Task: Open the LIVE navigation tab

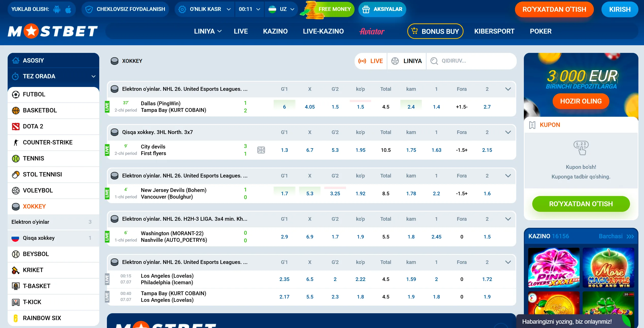Action: pyautogui.click(x=241, y=31)
